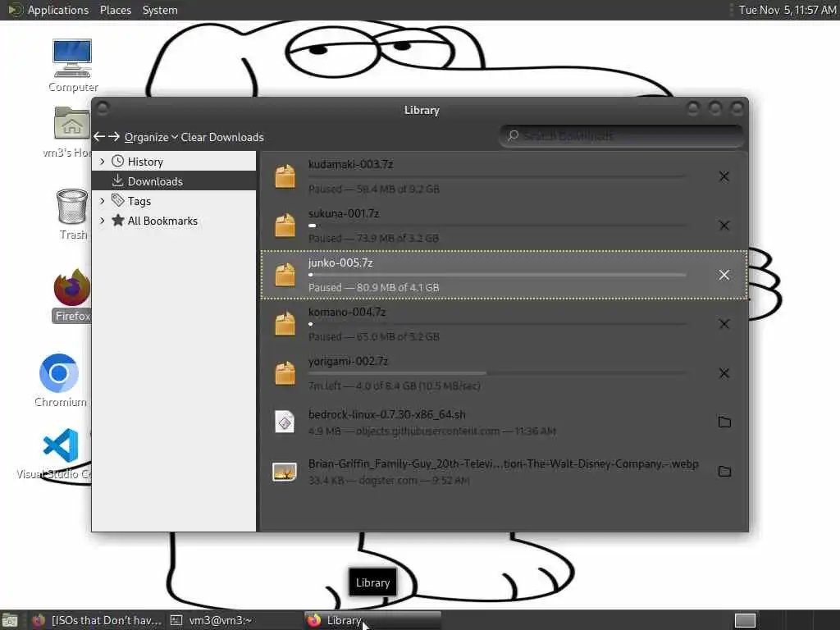Select the sukuna-001.7z file name
The image size is (840, 630).
coord(344,214)
